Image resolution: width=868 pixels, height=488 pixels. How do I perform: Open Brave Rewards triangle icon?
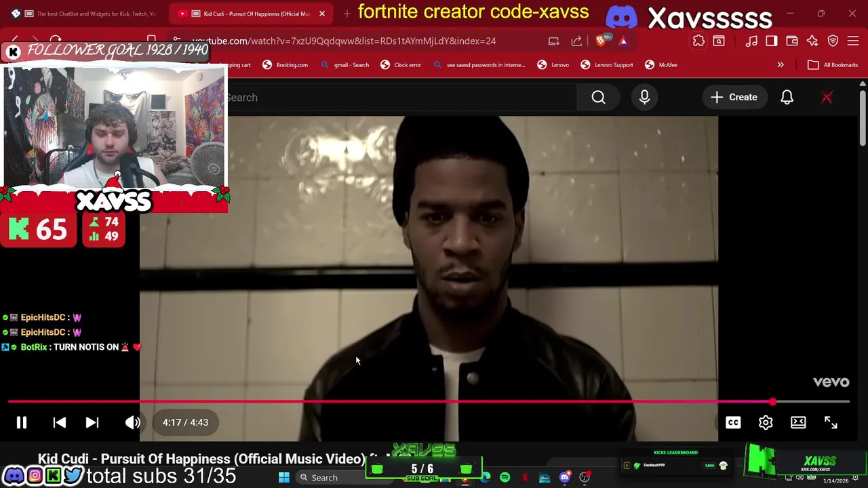623,41
